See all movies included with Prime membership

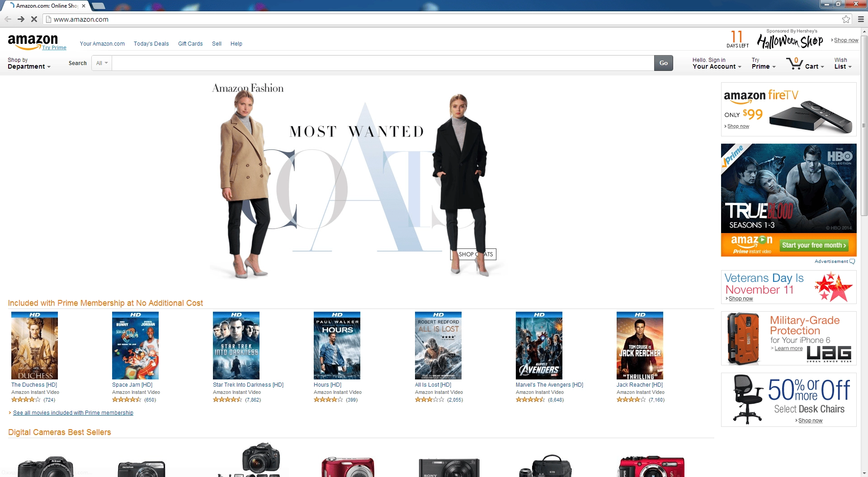(x=73, y=413)
